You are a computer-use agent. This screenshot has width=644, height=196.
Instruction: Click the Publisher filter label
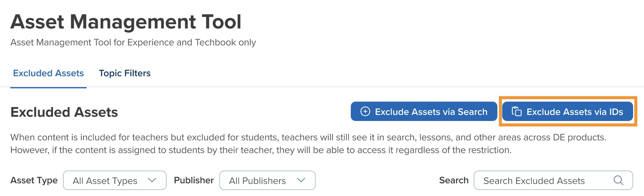[x=194, y=180]
